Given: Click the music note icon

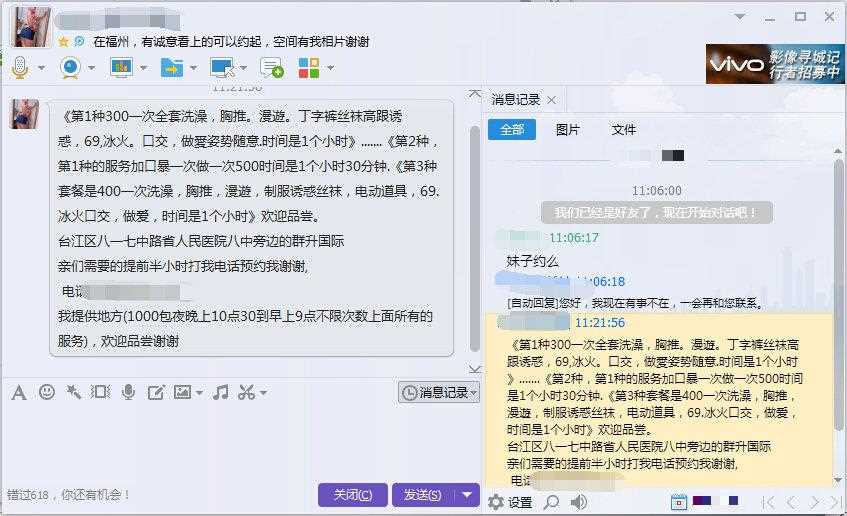Looking at the screenshot, I should point(220,392).
